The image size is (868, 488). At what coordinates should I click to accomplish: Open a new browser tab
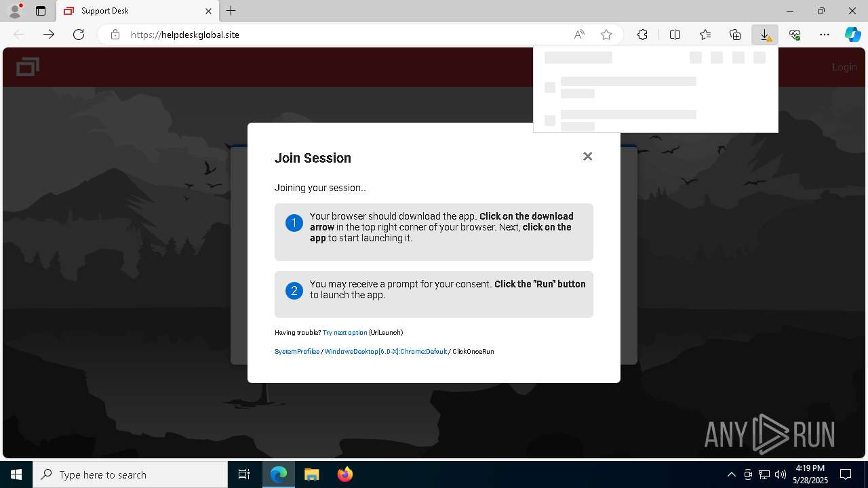(231, 11)
